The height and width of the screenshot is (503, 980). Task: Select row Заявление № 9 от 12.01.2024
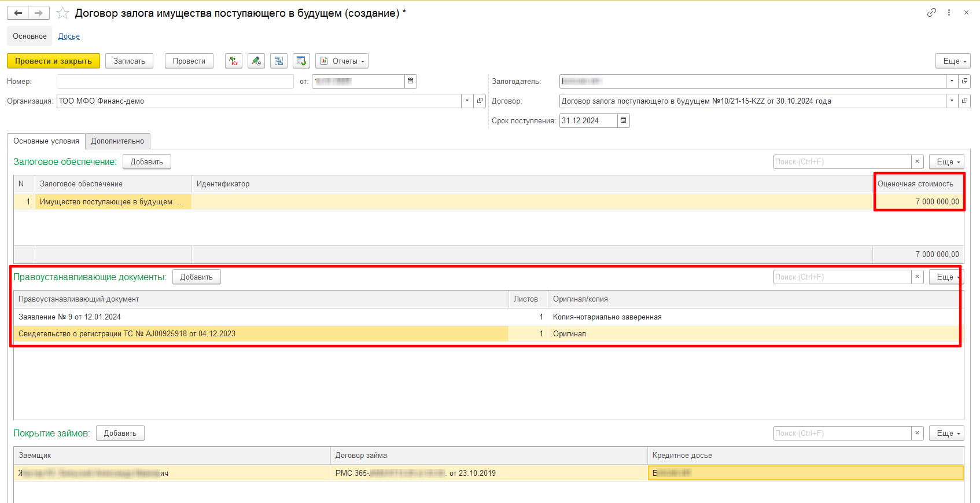(261, 317)
